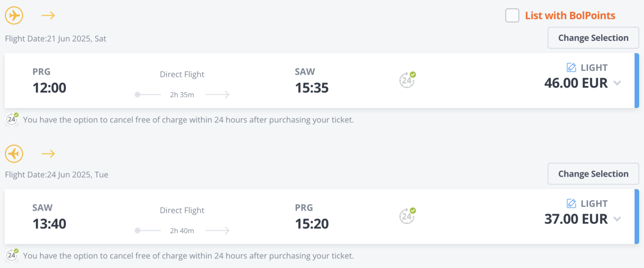
Task: Enable the List with BolPoints checkbox
Action: pos(512,16)
